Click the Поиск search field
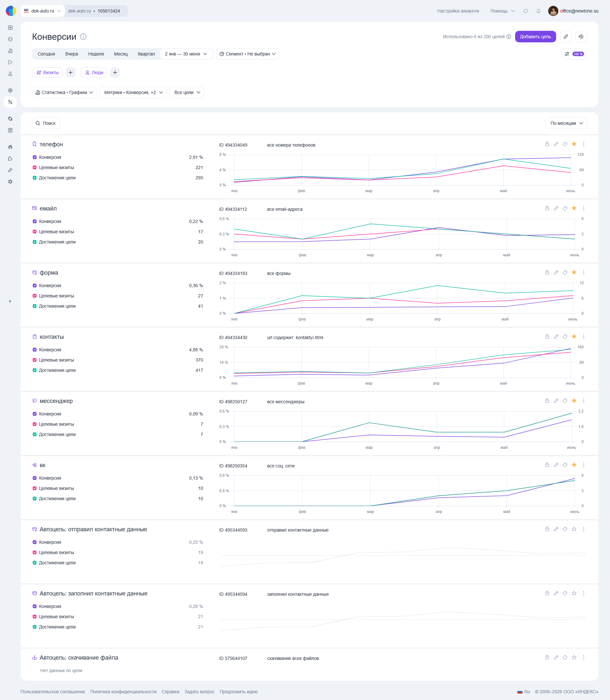The width and height of the screenshot is (610, 700). (x=46, y=123)
